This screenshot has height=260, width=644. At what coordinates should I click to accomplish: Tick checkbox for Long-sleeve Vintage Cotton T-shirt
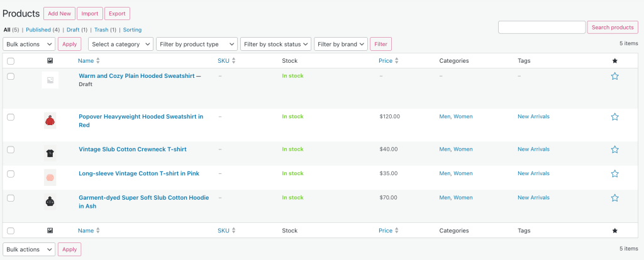pos(11,173)
